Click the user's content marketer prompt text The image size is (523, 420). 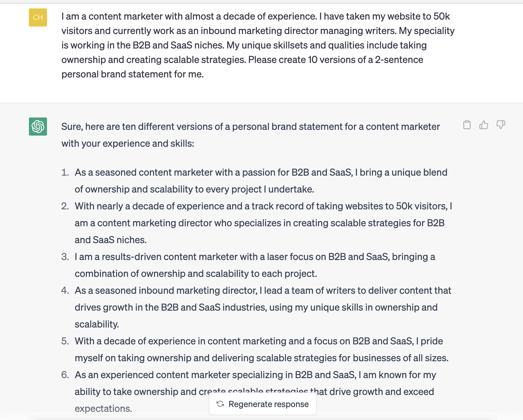pos(258,45)
